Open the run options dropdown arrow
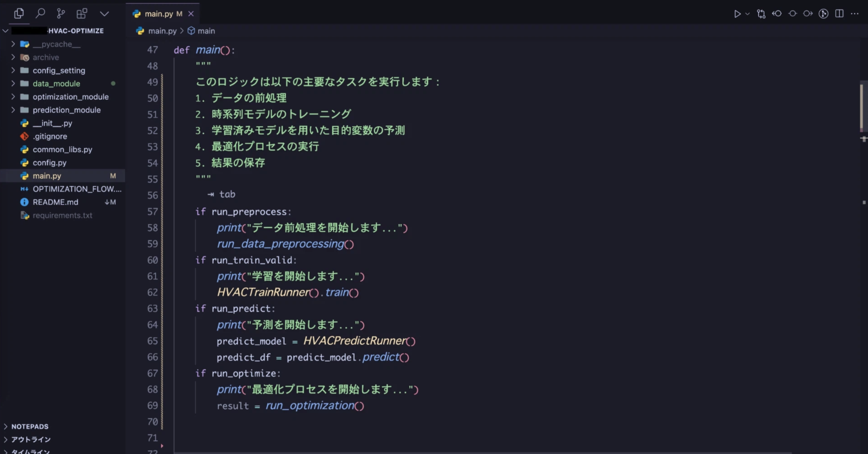 (747, 14)
